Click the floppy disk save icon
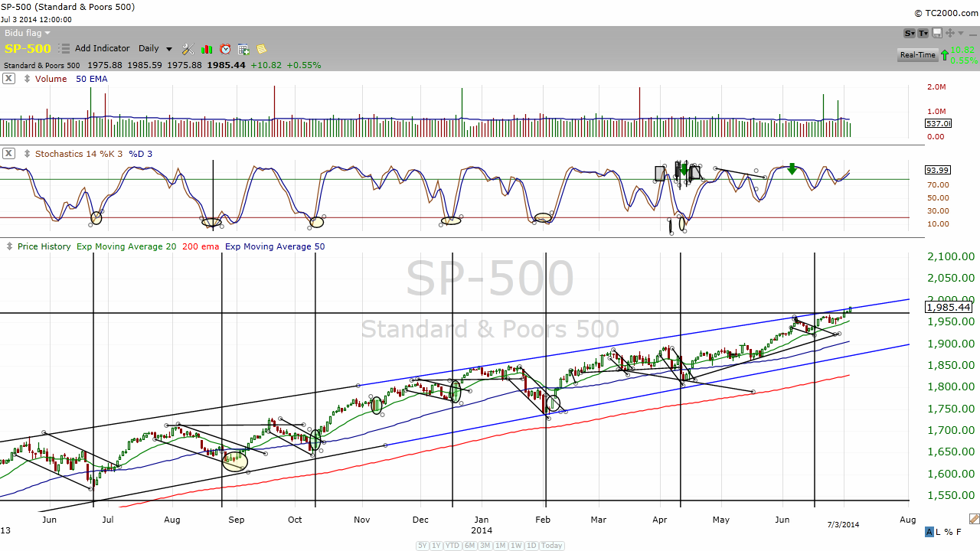 pos(937,33)
